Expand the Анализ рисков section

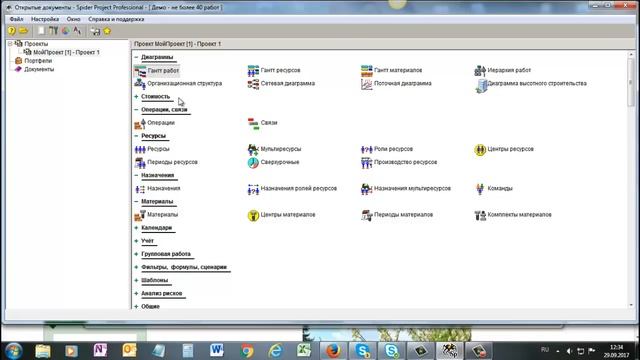pos(136,293)
